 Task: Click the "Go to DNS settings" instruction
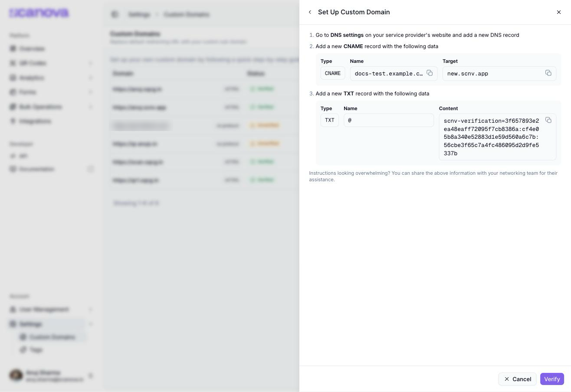(417, 35)
